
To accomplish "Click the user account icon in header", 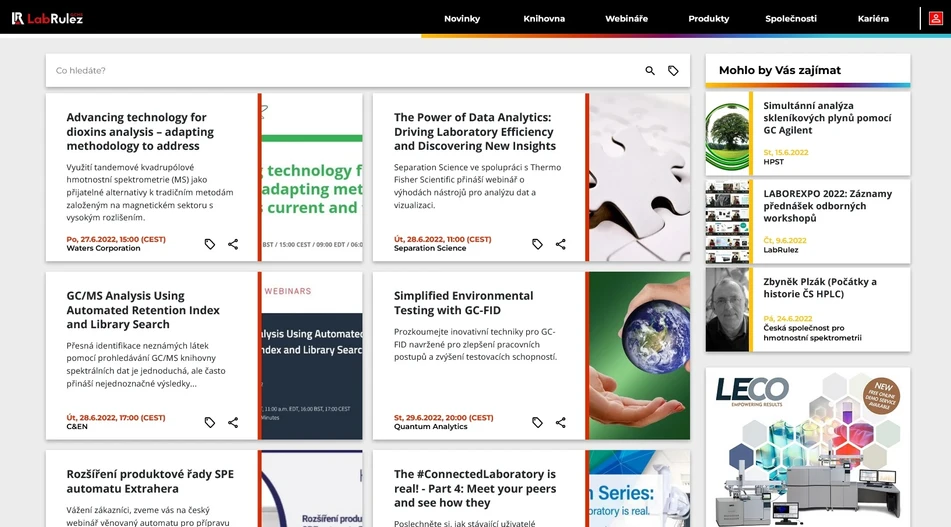I will 935,18.
